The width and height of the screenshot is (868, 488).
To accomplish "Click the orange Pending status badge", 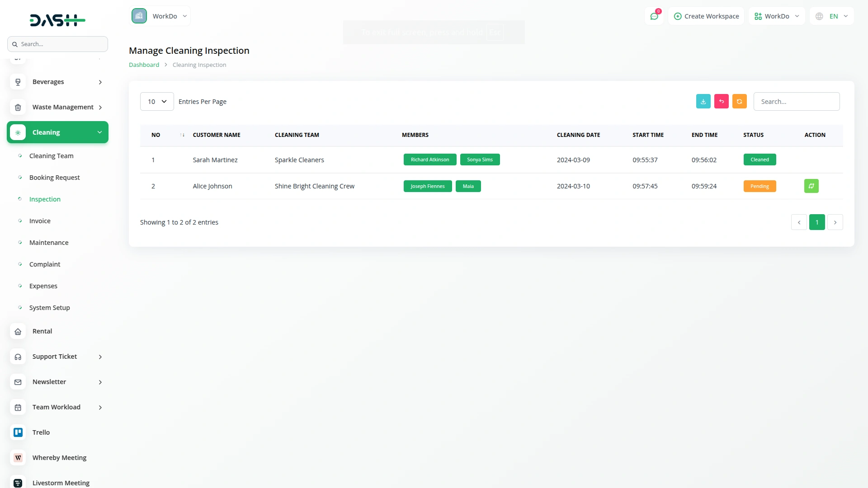I will (x=759, y=186).
